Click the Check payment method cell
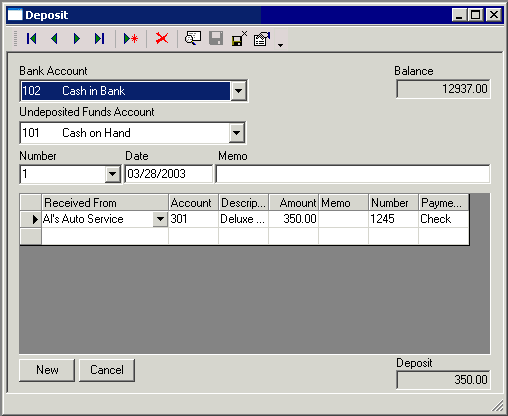The width and height of the screenshot is (508, 416). 444,219
